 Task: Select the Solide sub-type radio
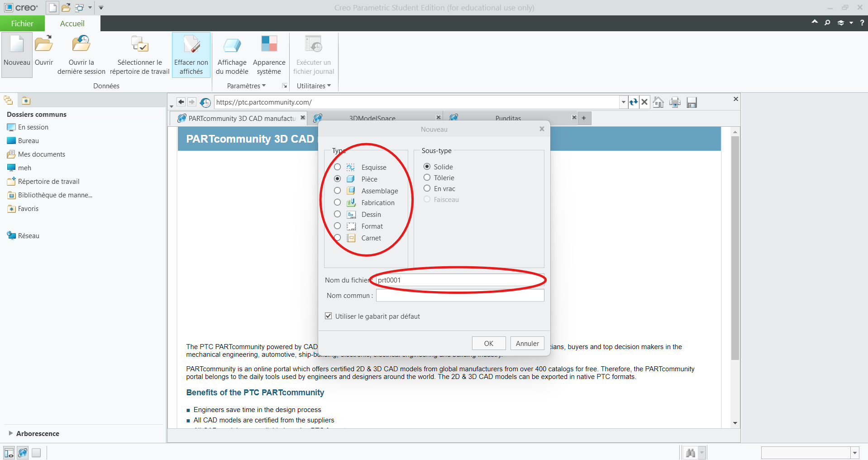coord(427,167)
